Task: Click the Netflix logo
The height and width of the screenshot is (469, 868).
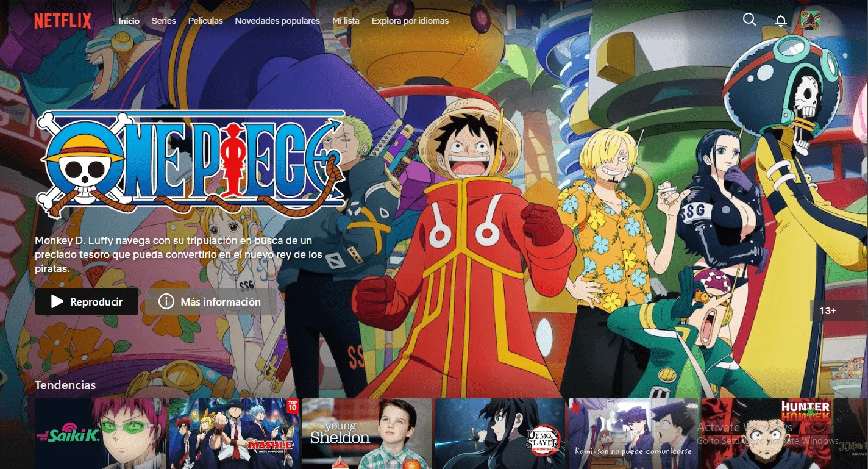Action: (63, 21)
